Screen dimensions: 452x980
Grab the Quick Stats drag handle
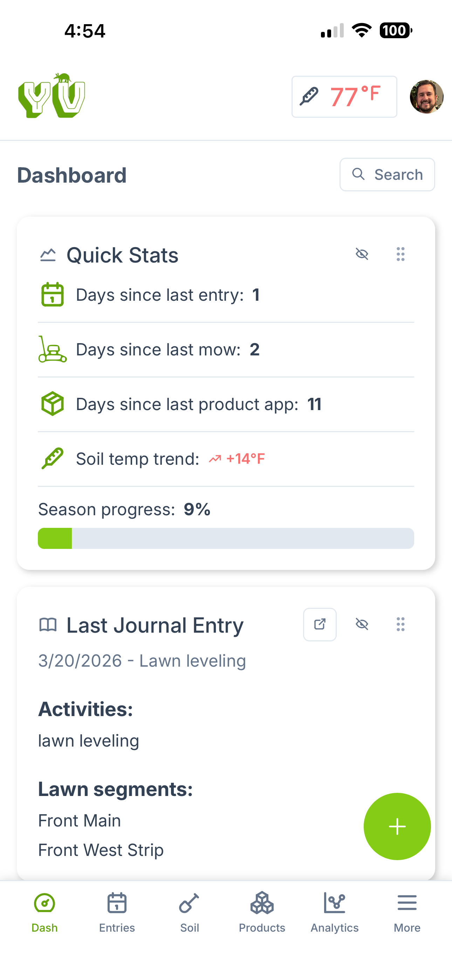tap(400, 254)
